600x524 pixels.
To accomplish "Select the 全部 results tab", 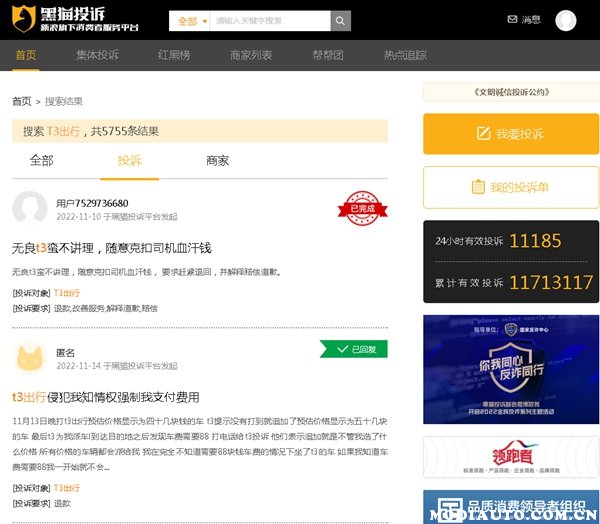I will [41, 160].
